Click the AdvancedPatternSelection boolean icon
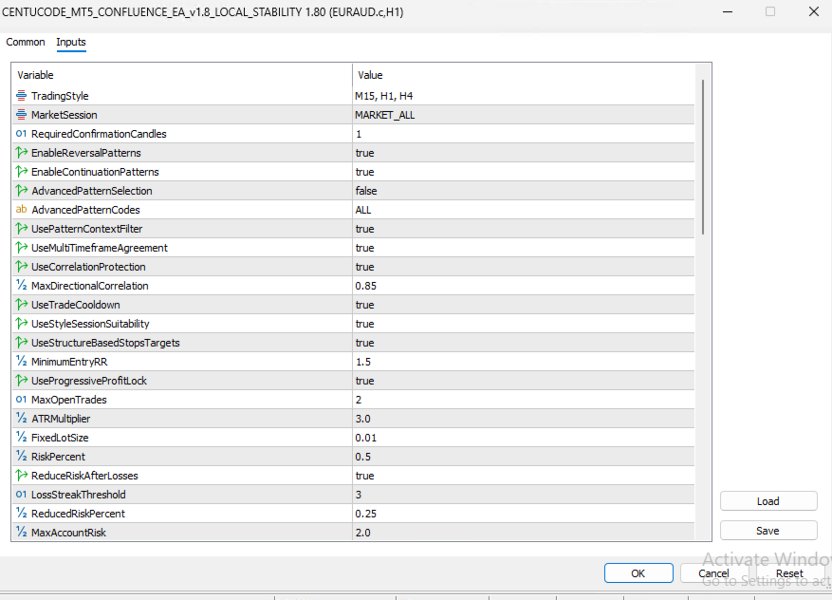The height and width of the screenshot is (600, 832). (x=21, y=191)
